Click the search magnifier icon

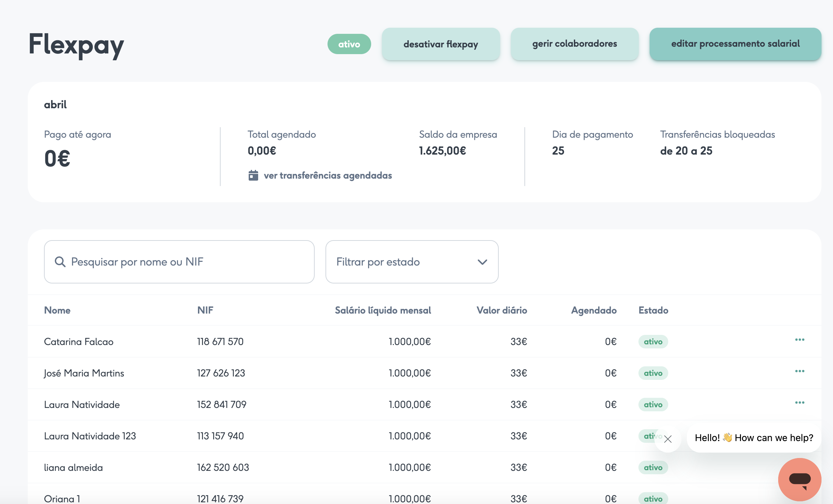click(x=60, y=262)
